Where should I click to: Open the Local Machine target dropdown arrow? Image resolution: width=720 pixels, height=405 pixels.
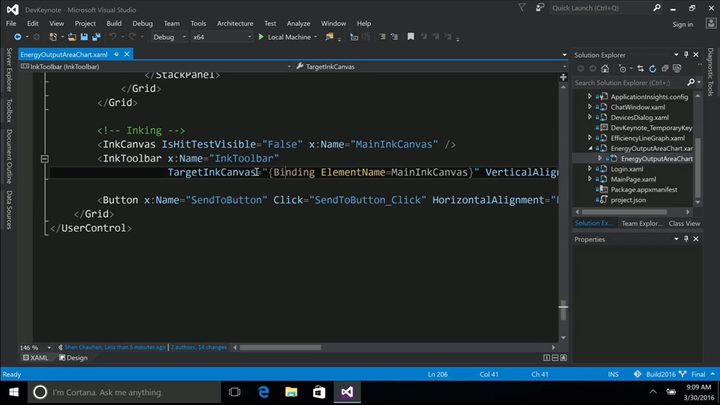pyautogui.click(x=315, y=37)
